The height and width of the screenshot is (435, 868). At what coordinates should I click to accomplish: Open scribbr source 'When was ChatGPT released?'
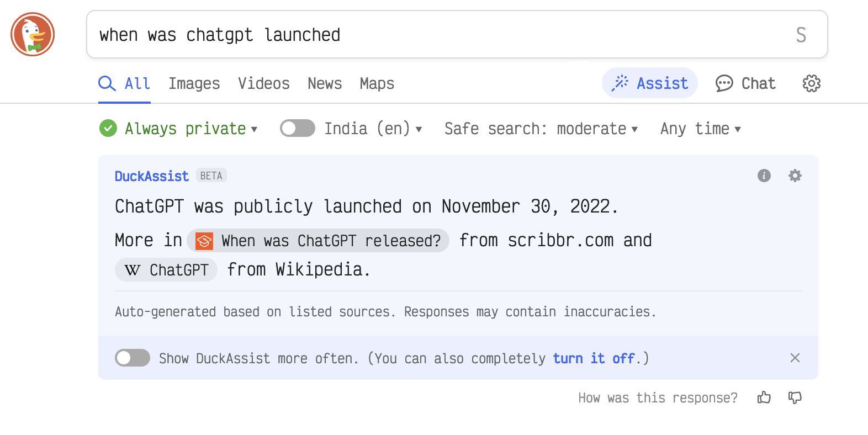coord(318,241)
